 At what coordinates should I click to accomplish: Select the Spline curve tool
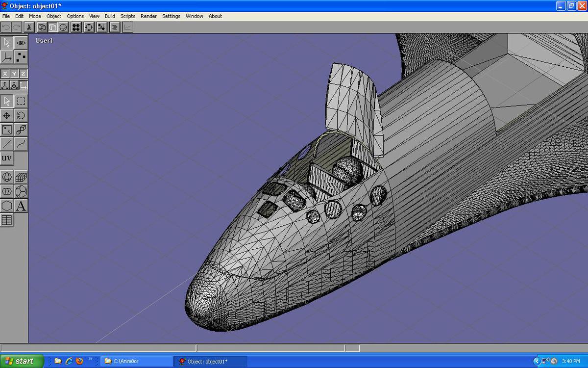(21, 144)
